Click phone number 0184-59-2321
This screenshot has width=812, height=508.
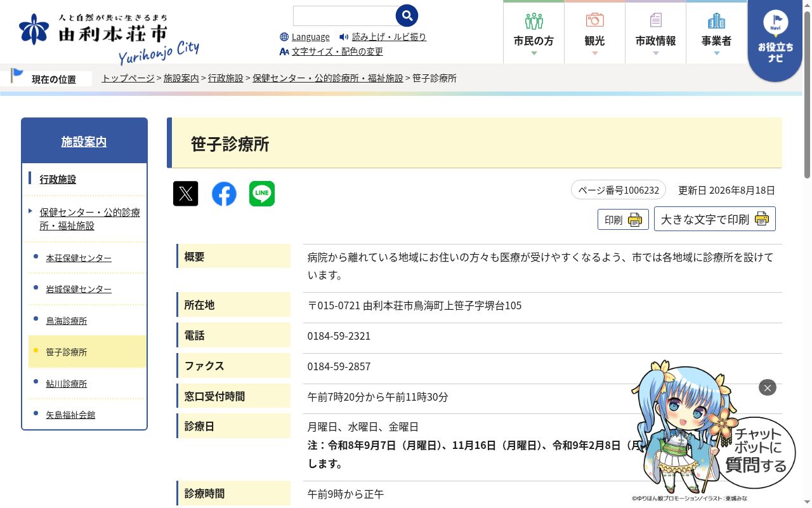[x=339, y=336]
